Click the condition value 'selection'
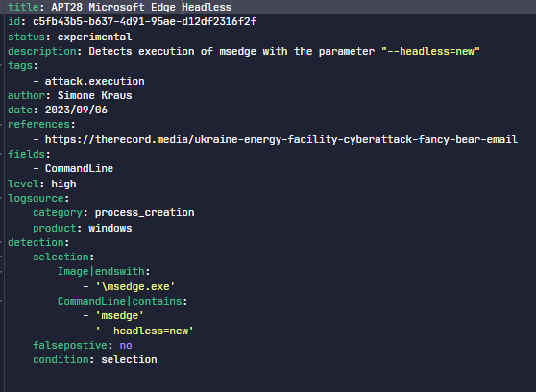 (129, 360)
